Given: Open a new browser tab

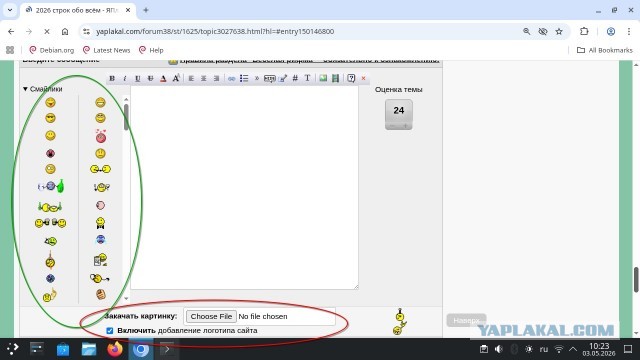Looking at the screenshot, I should (x=146, y=10).
